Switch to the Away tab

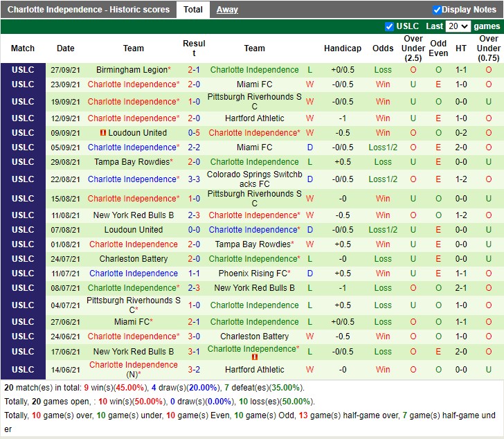point(227,10)
